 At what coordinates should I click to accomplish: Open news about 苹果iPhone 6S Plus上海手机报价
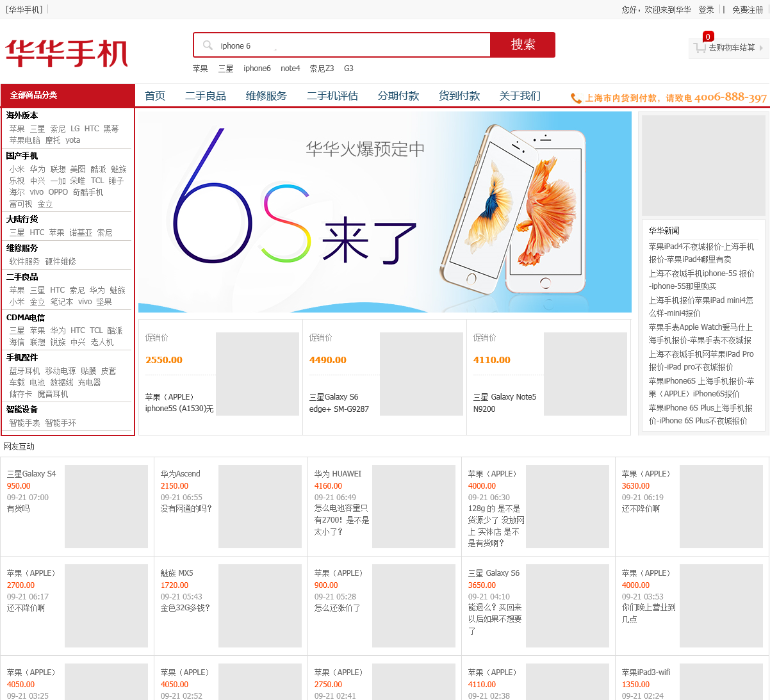point(701,414)
